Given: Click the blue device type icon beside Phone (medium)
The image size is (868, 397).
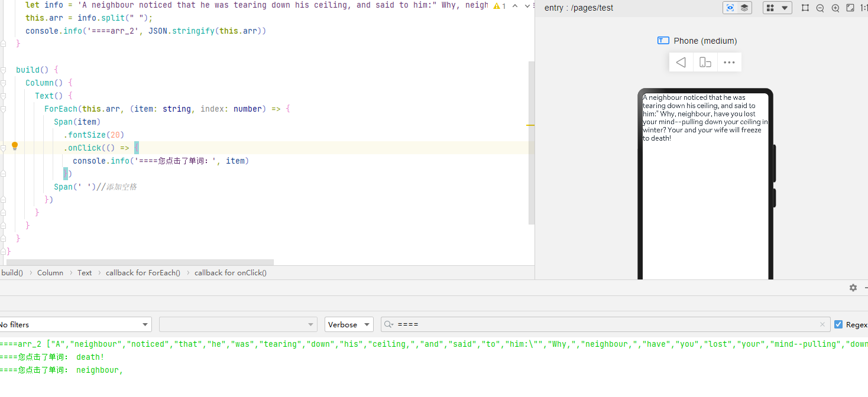Looking at the screenshot, I should coord(663,41).
